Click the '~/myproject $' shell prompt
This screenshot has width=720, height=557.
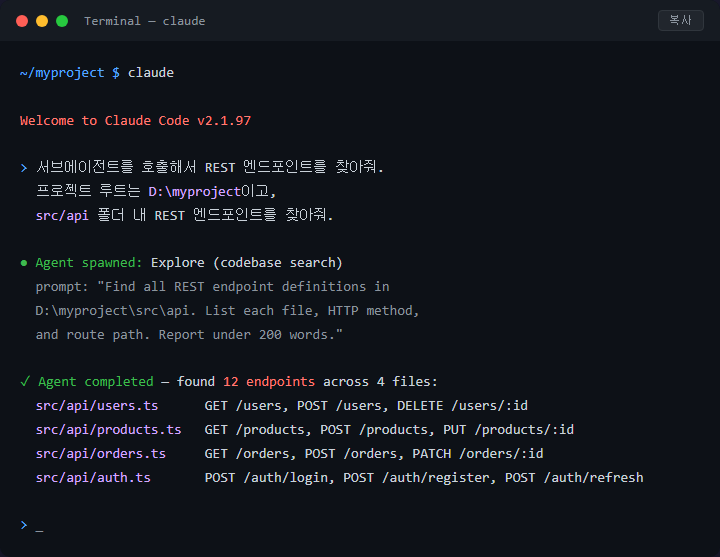click(x=70, y=73)
